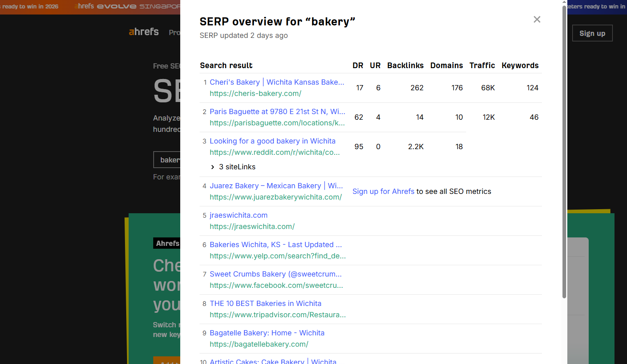Click the keyword input field behind dialog

click(167, 160)
